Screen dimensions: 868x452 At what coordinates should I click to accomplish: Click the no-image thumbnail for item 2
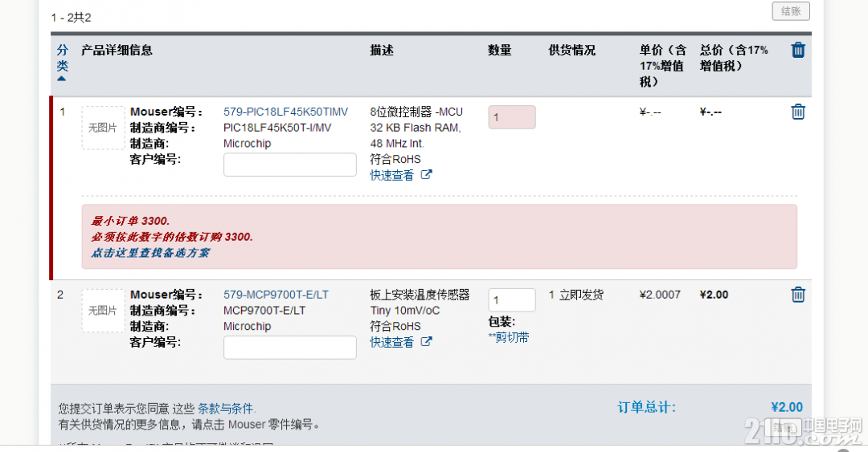click(x=103, y=311)
